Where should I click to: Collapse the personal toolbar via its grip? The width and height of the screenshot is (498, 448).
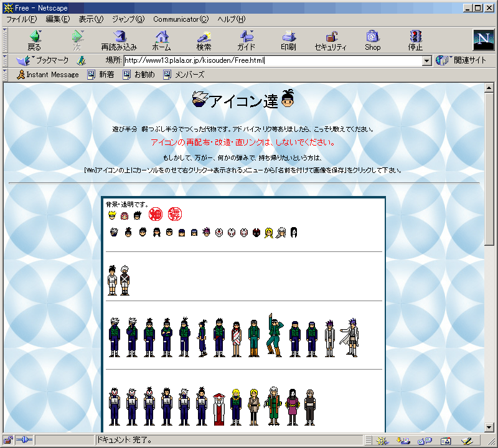(5, 75)
